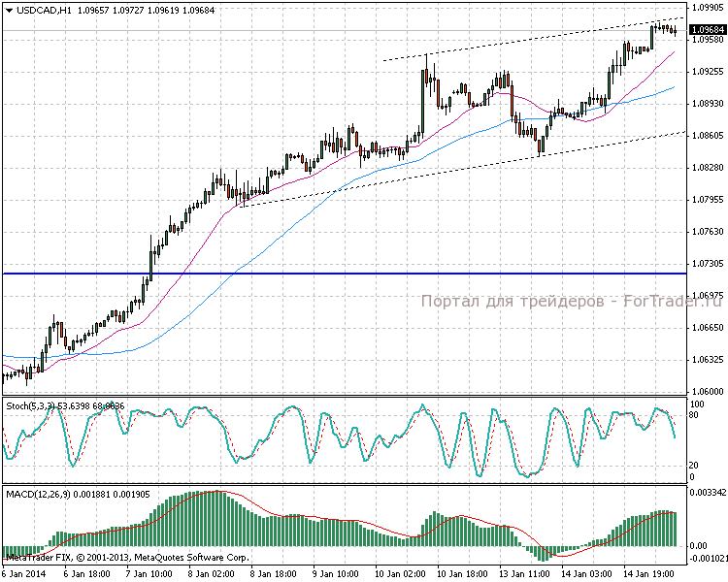Image resolution: width=728 pixels, height=582 pixels.
Task: Click the green MACD histogram bars
Action: point(194,524)
